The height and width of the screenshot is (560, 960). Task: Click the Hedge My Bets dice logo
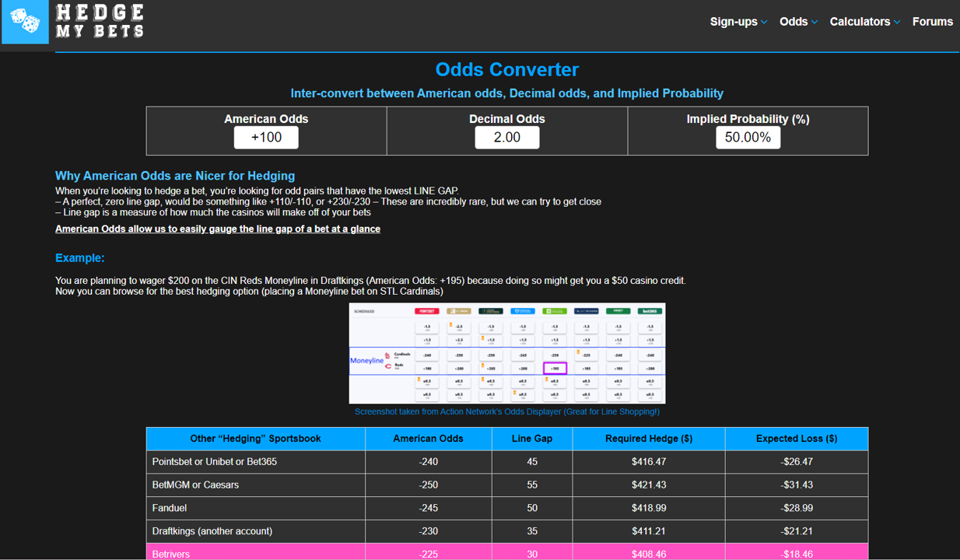[x=25, y=22]
